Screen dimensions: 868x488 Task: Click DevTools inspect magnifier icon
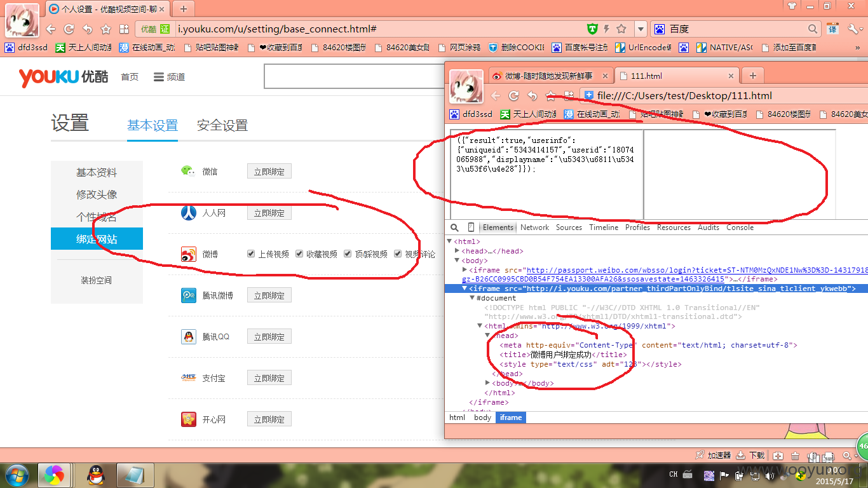454,227
